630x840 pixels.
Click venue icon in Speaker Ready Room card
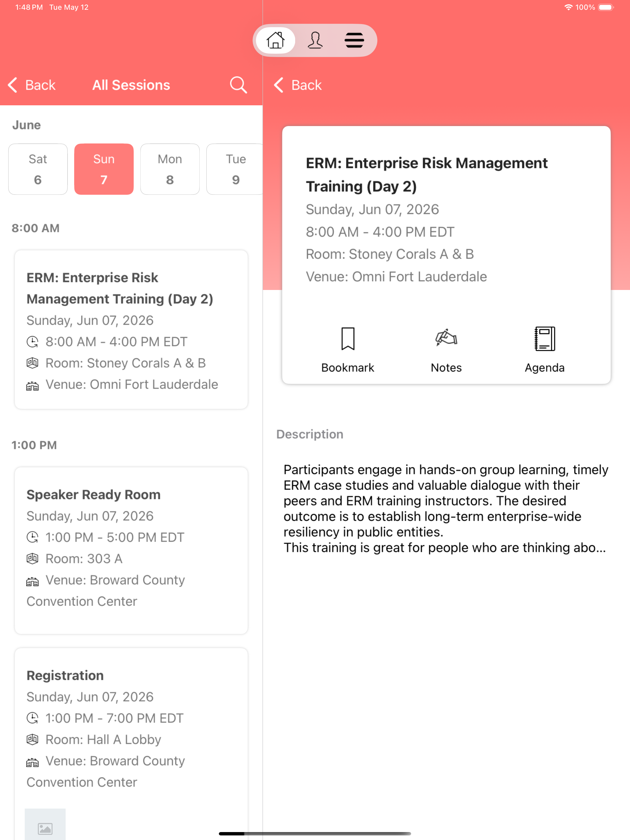(32, 581)
